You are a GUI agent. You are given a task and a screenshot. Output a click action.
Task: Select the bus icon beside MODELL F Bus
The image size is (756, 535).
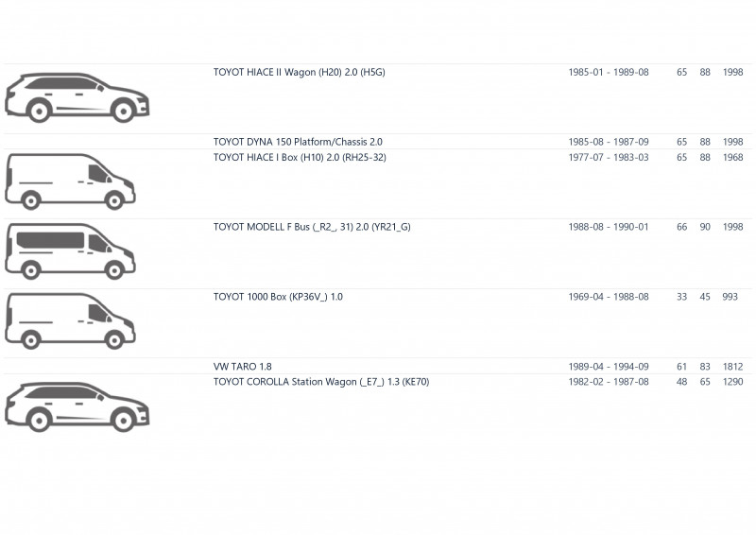(70, 250)
